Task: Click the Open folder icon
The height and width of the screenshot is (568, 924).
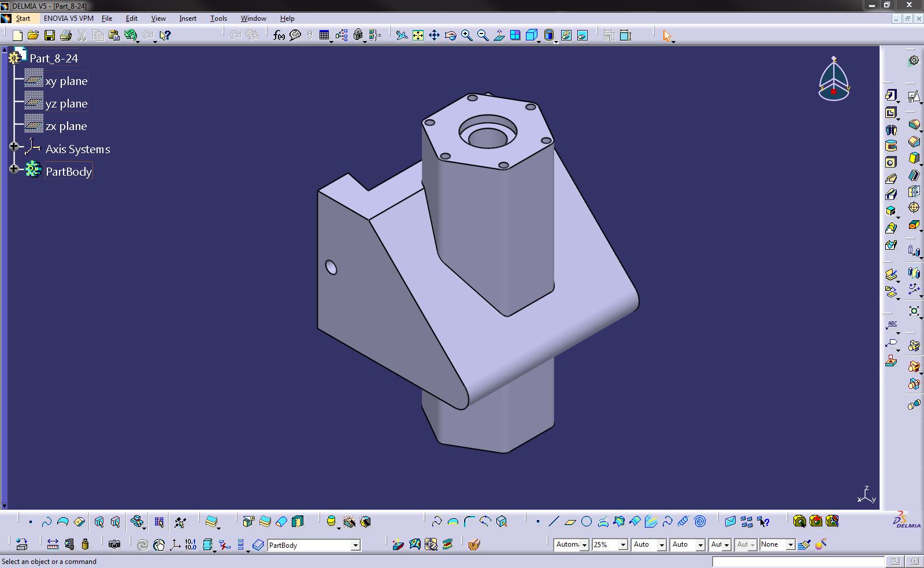Action: [34, 36]
